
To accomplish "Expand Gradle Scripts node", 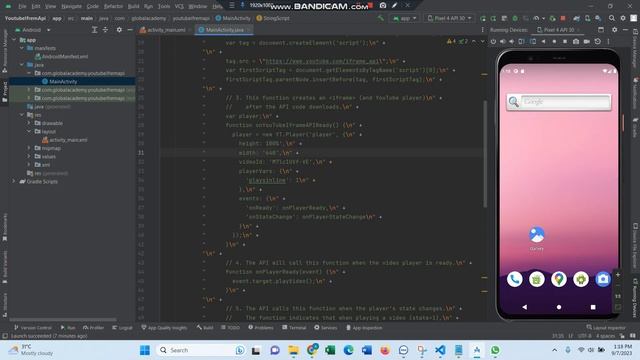I will pyautogui.click(x=14, y=181).
